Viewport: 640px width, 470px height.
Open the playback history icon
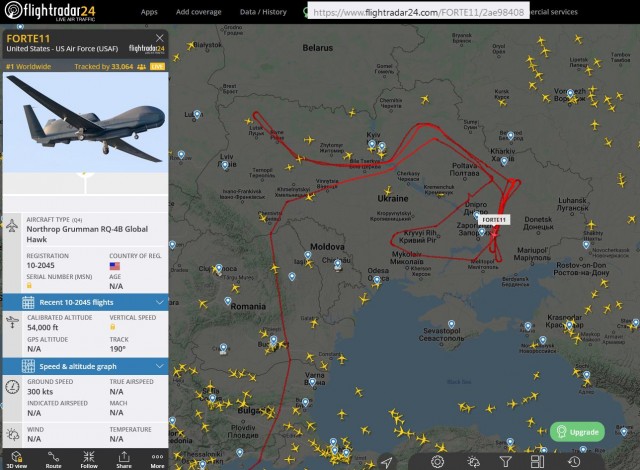[574, 461]
